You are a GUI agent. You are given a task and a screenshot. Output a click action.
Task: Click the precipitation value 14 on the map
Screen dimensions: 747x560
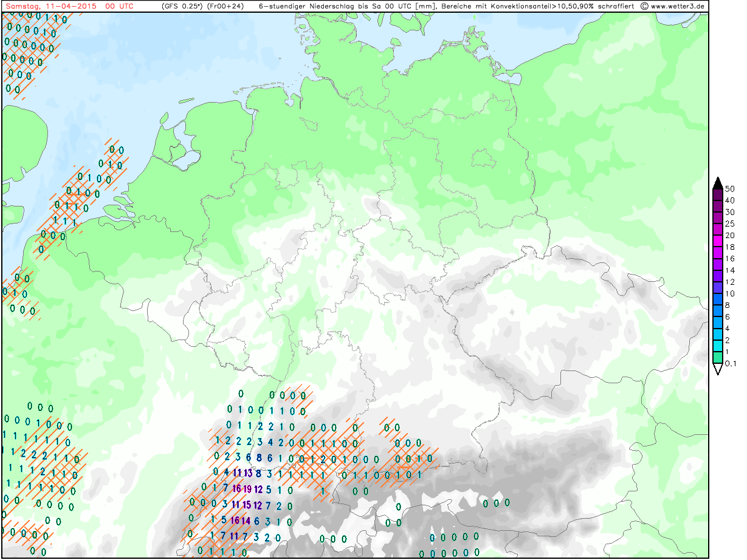246,520
